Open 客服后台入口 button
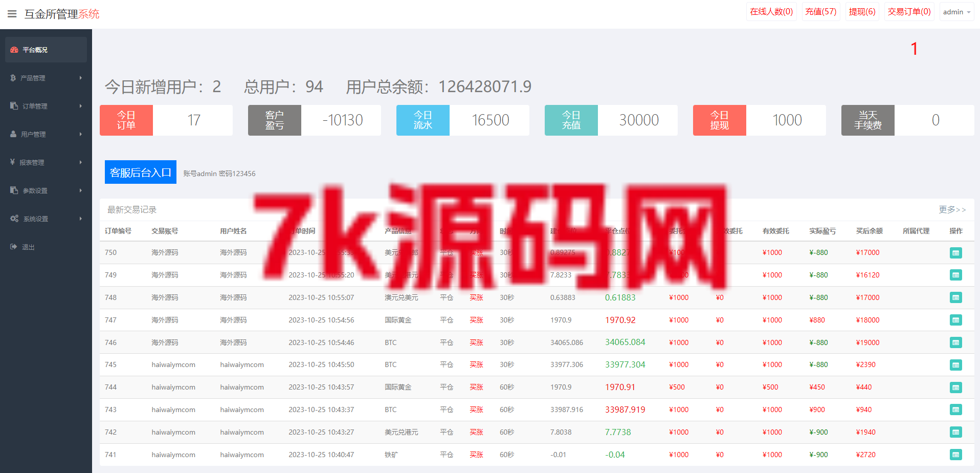980x473 pixels. pos(141,172)
